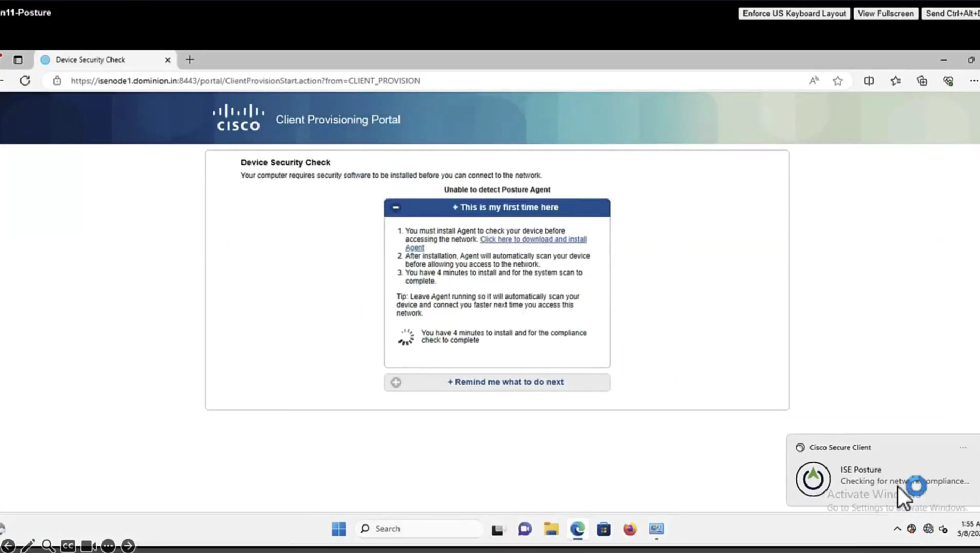Open the Browser essentials heart icon
This screenshot has height=553, width=980.
pyautogui.click(x=948, y=81)
